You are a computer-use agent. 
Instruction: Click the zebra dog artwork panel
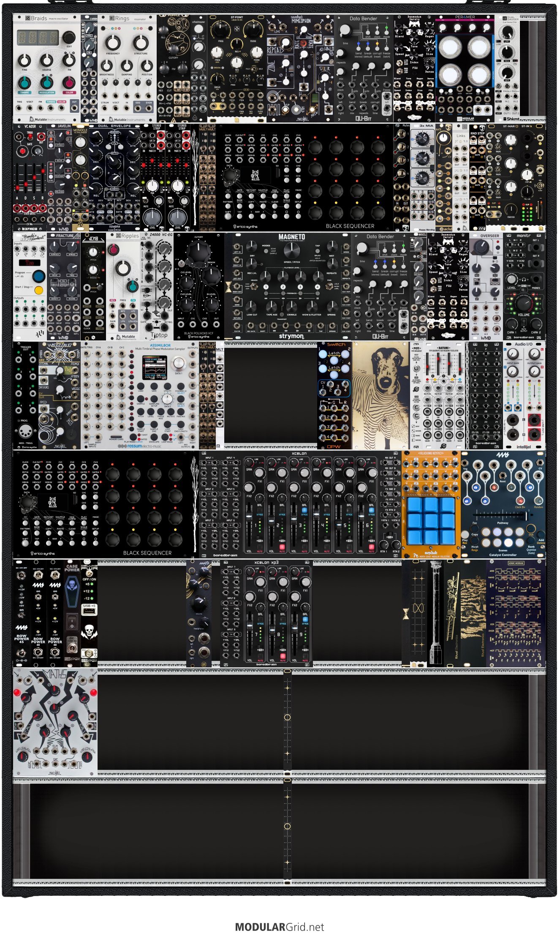click(380, 395)
